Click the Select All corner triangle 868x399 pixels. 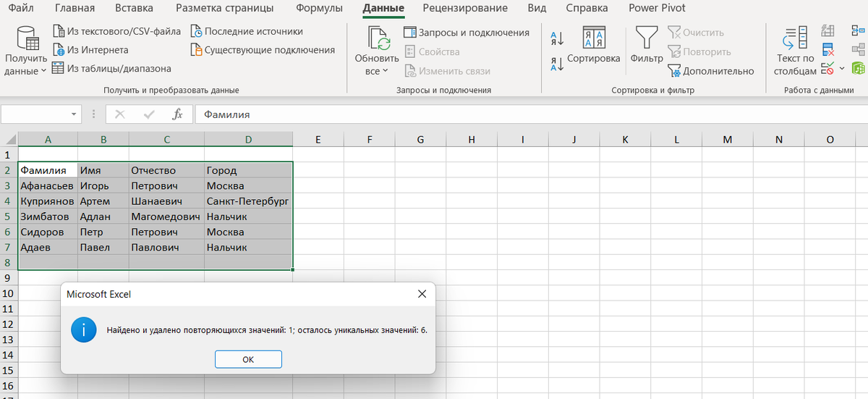click(9, 140)
